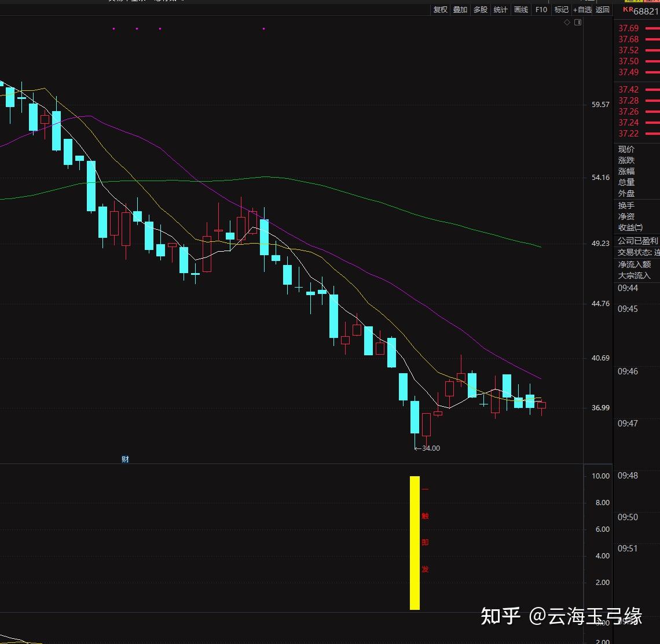Click the 返回 back button
This screenshot has width=660, height=644.
[x=602, y=10]
